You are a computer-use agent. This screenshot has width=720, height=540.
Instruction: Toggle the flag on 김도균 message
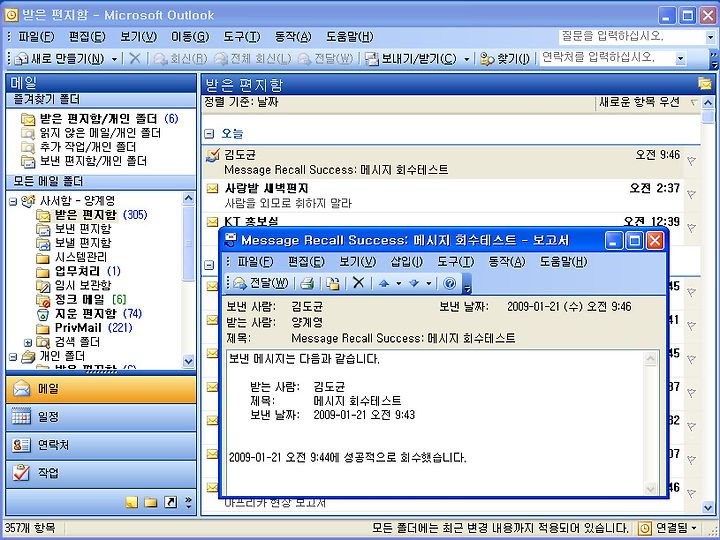[692, 161]
